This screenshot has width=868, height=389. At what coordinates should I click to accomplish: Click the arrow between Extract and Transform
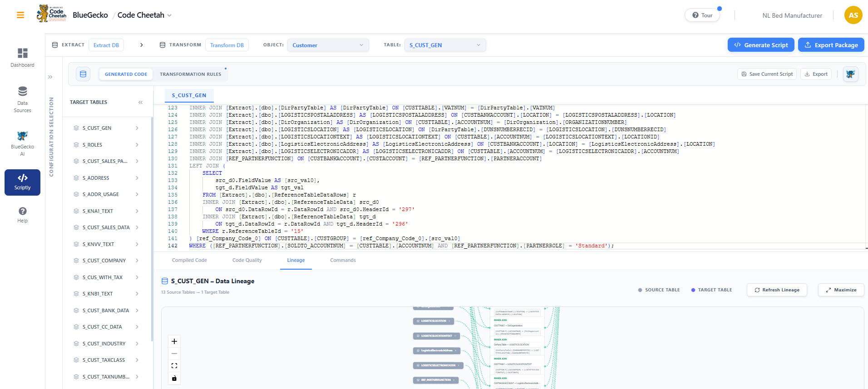tap(142, 45)
